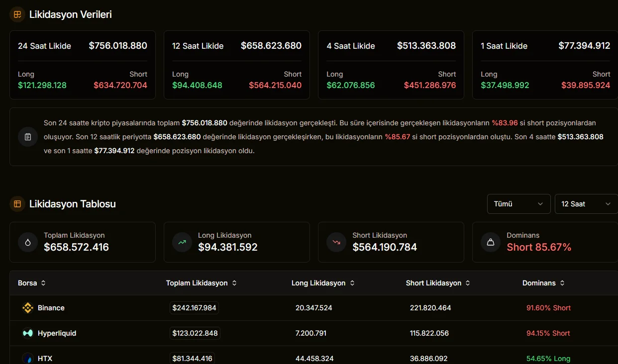Click the red downtrend Short Likidasyon icon

click(x=336, y=242)
